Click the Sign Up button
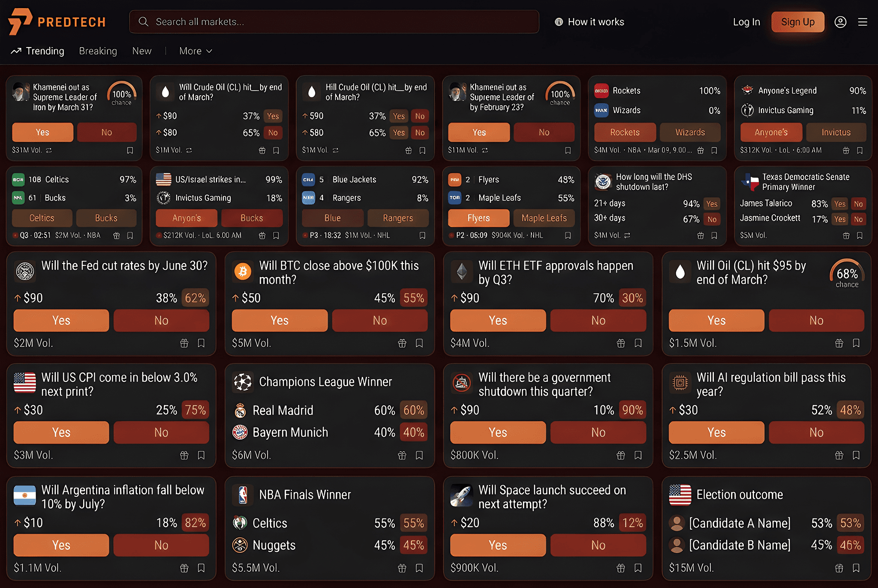 [797, 21]
